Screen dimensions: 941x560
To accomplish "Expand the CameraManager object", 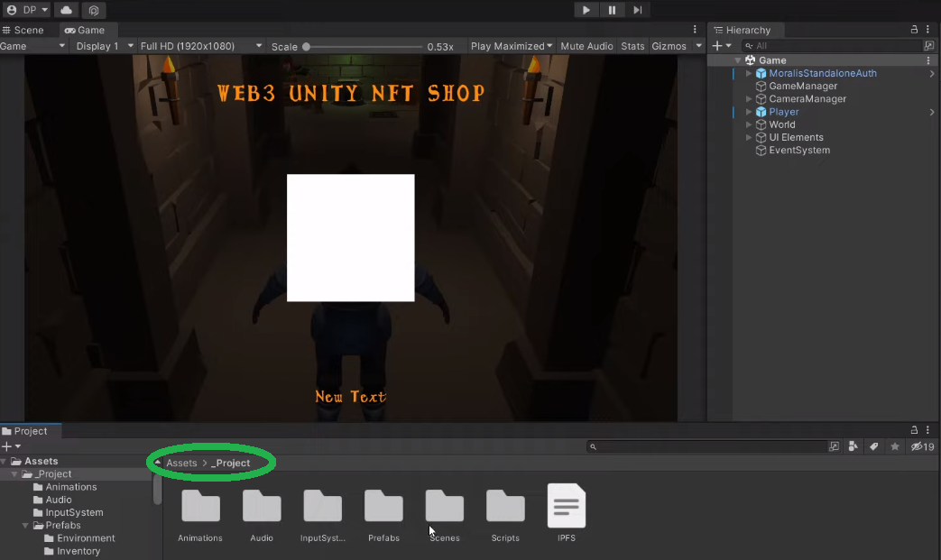I will point(748,99).
